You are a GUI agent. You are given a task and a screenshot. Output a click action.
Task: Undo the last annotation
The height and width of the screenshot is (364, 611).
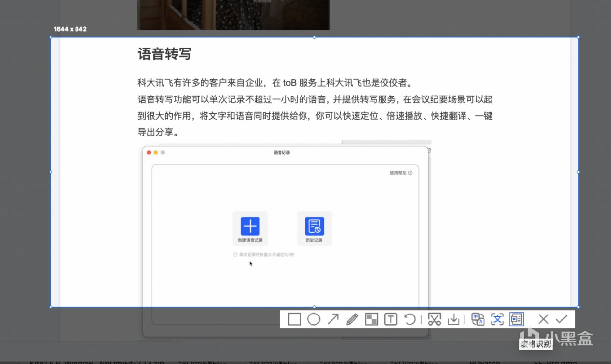point(410,320)
